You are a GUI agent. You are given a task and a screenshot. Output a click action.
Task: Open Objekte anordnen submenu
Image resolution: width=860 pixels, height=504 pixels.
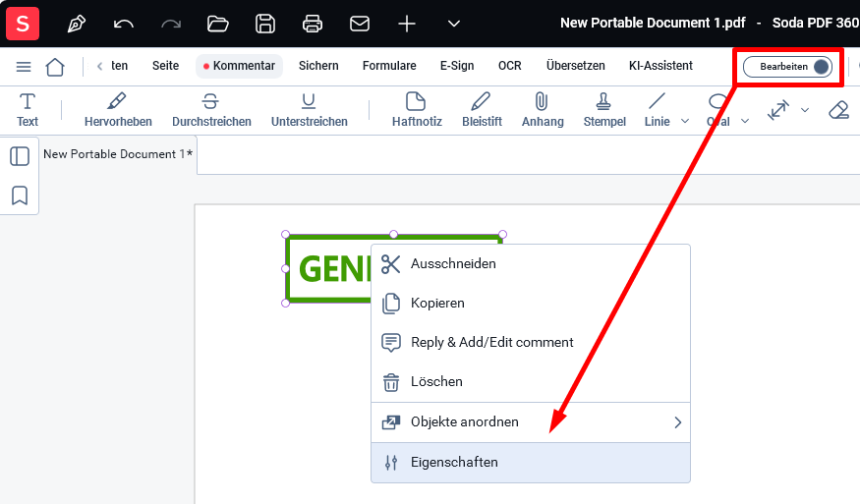(x=531, y=422)
